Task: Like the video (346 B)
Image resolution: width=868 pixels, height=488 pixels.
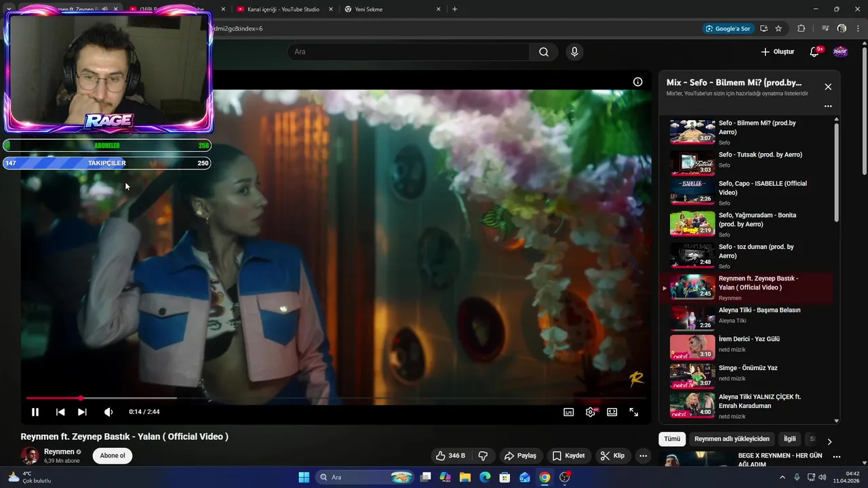Action: 450,456
